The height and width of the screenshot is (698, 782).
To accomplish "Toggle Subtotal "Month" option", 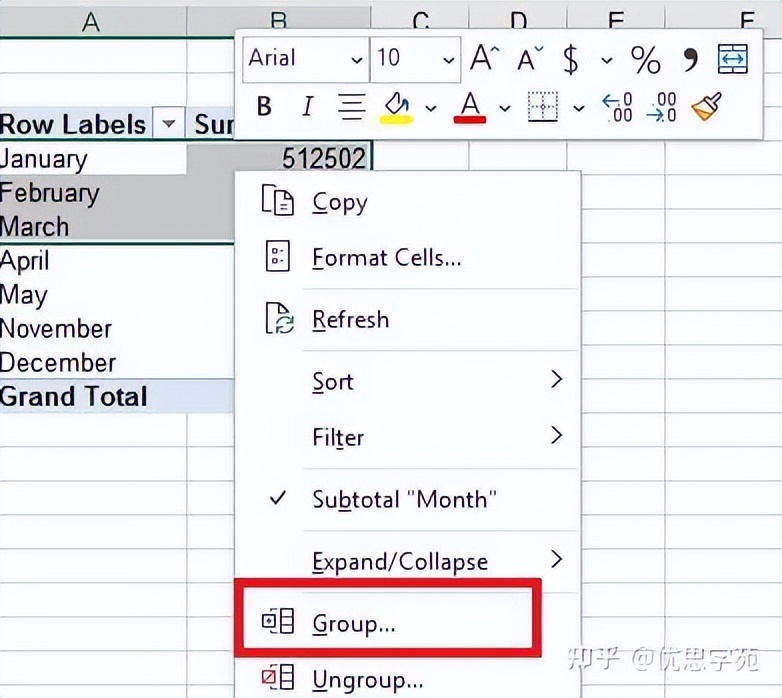I will (407, 499).
